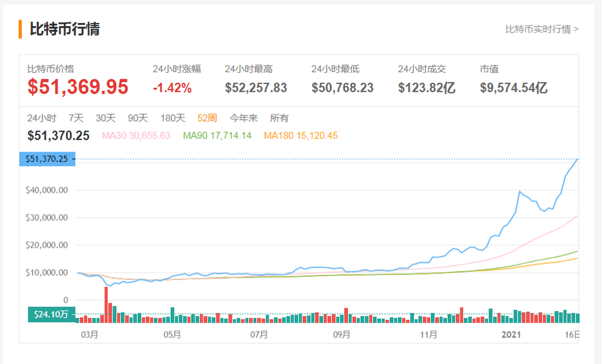602x364 pixels.
Task: Click the $51,370.25 price marker on chart
Action: pyautogui.click(x=47, y=159)
